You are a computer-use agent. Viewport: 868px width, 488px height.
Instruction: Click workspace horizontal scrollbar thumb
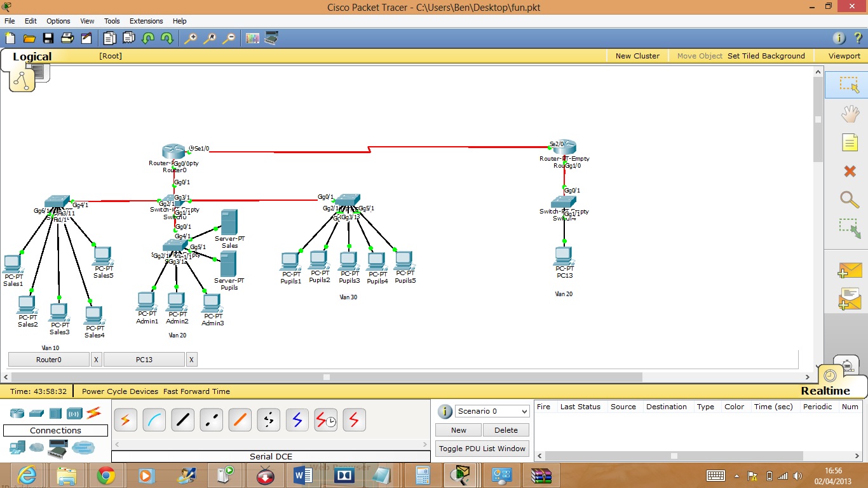click(x=327, y=377)
